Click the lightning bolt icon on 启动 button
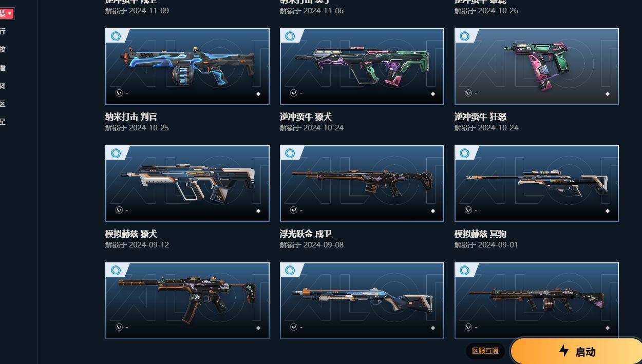This screenshot has width=642, height=364. pos(564,351)
